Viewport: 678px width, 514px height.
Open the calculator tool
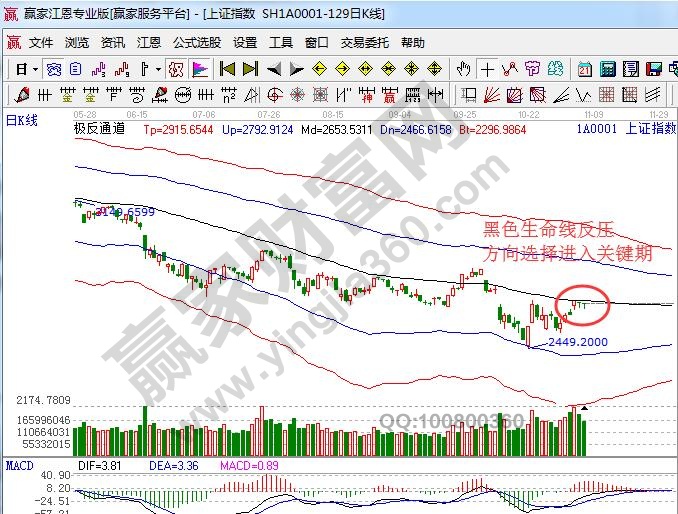pyautogui.click(x=606, y=69)
